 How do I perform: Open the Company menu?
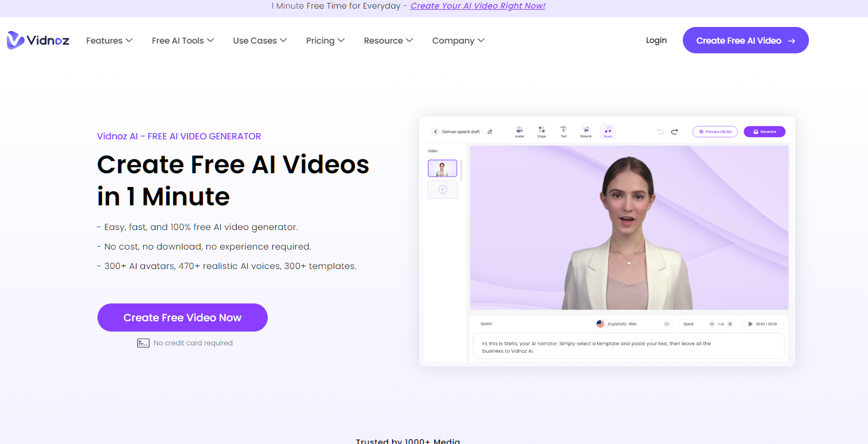(458, 41)
